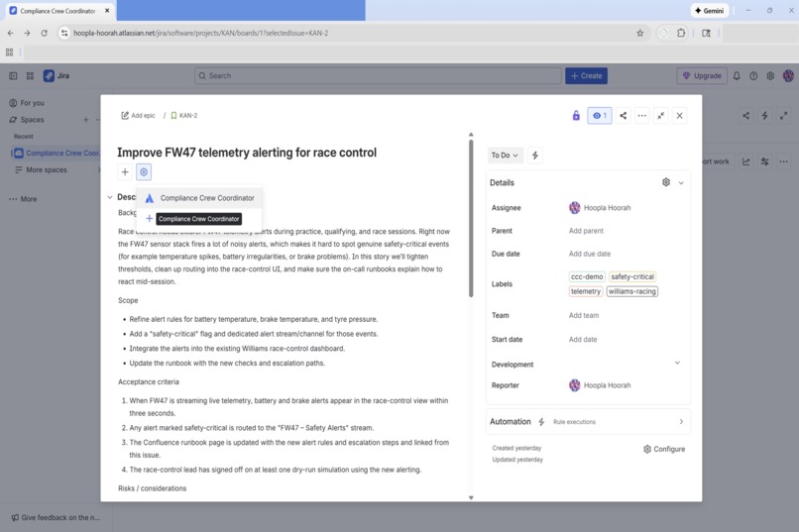799x532 pixels.
Task: Reload the page in the browser
Action: pos(45,33)
